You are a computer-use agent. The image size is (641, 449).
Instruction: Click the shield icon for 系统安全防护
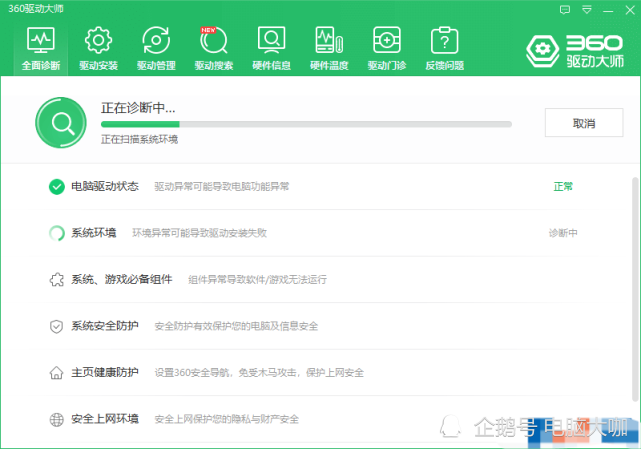click(x=56, y=326)
